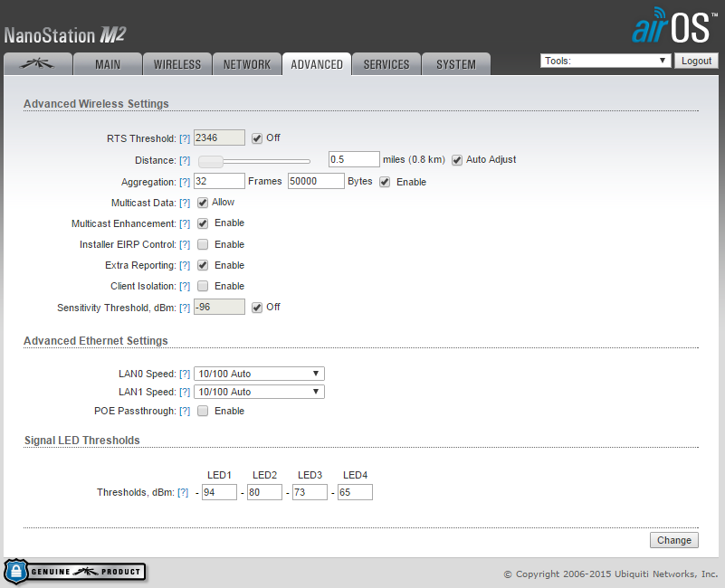Open the Ubiquiti logo tab
Viewport: 725px width, 588px height.
pos(38,64)
